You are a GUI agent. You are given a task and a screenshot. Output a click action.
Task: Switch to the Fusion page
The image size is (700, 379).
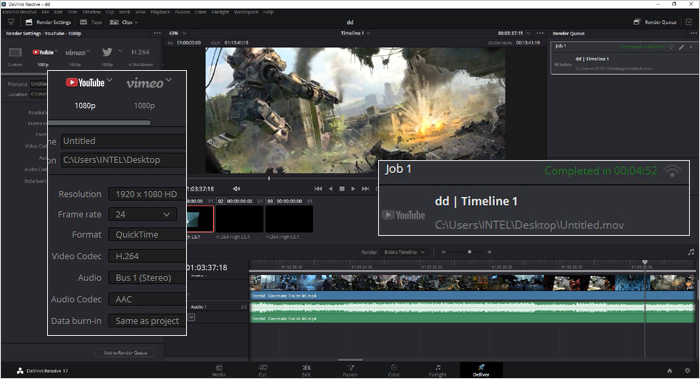click(x=350, y=371)
